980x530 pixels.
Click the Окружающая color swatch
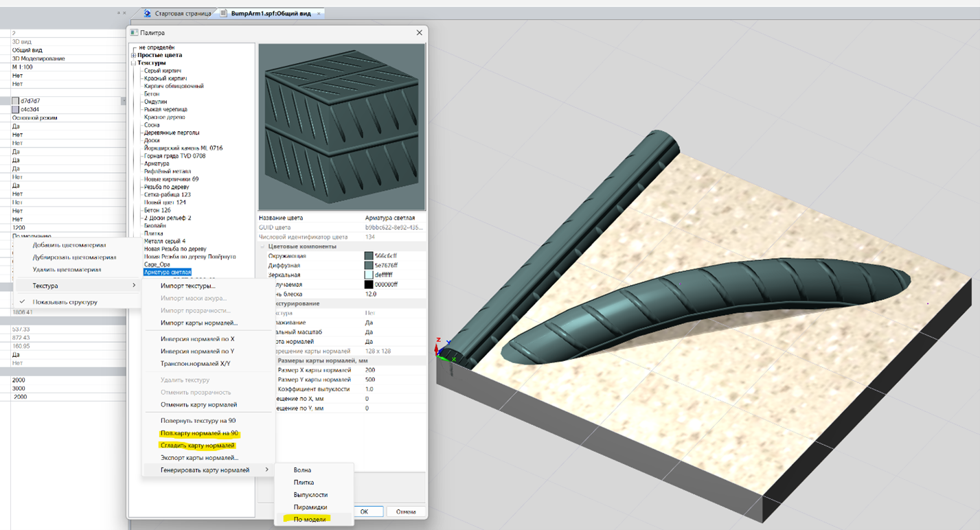pyautogui.click(x=369, y=256)
